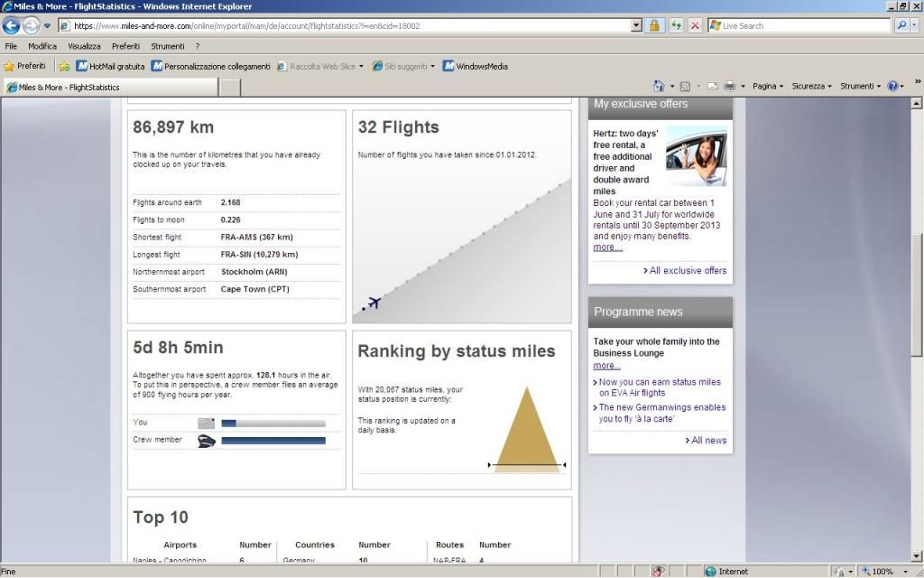924x578 pixels.
Task: Open the Sicurezza command menu
Action: click(x=811, y=86)
